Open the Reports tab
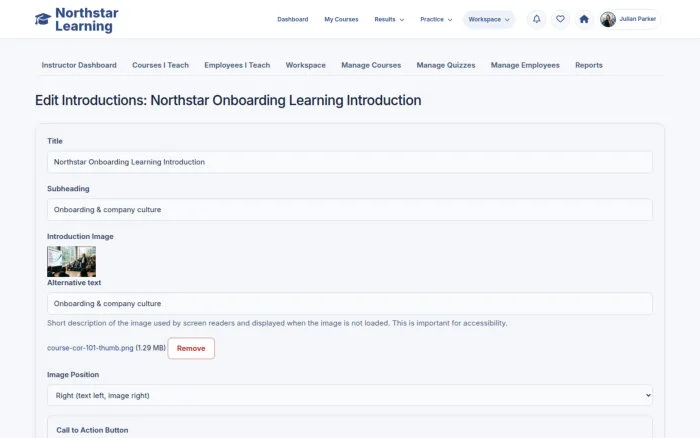 (x=589, y=65)
